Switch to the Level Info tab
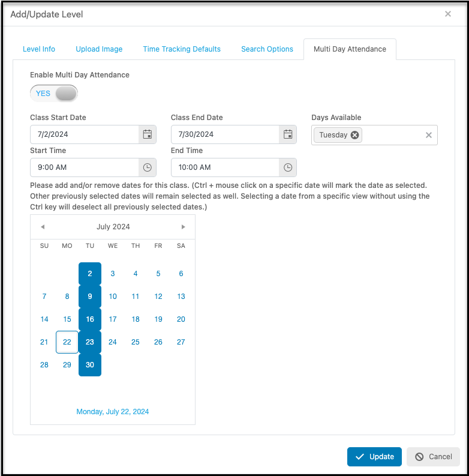 tap(39, 49)
